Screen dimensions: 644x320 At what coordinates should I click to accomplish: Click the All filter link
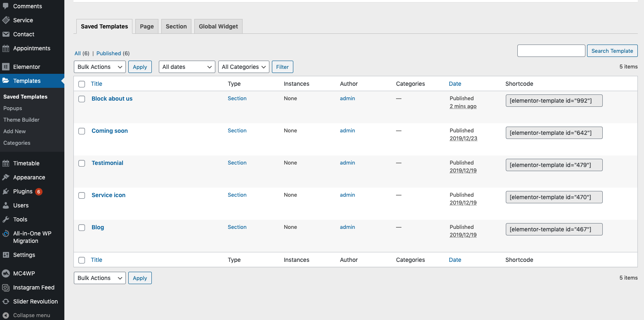[78, 53]
